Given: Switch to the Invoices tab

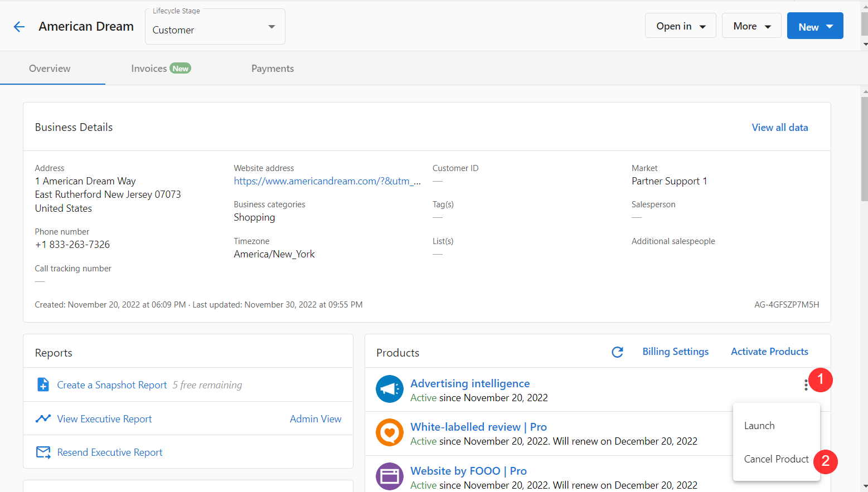Looking at the screenshot, I should click(x=161, y=69).
